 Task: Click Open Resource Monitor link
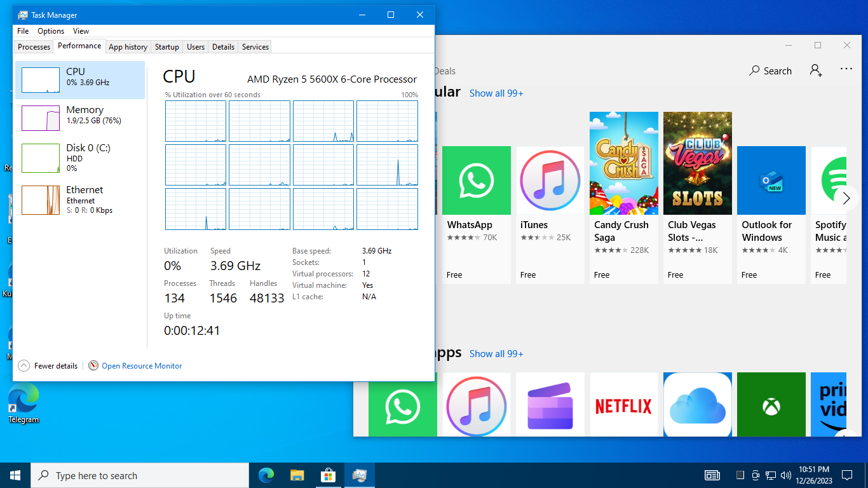(x=141, y=366)
